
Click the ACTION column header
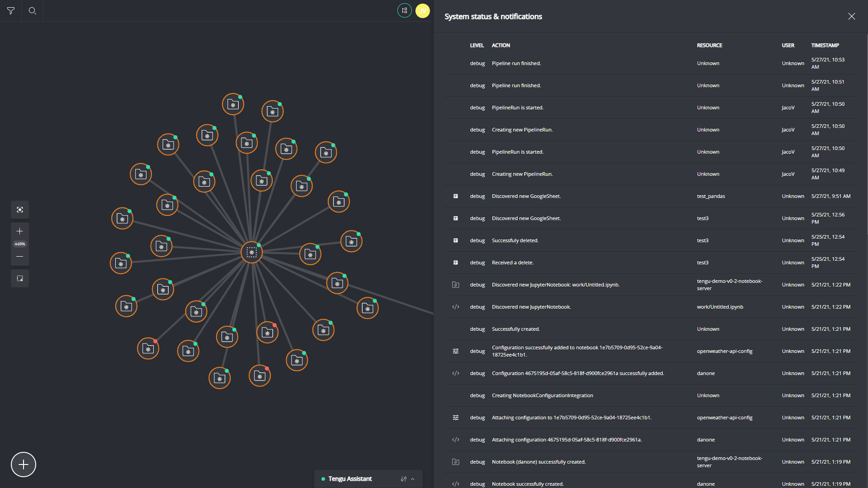point(500,45)
